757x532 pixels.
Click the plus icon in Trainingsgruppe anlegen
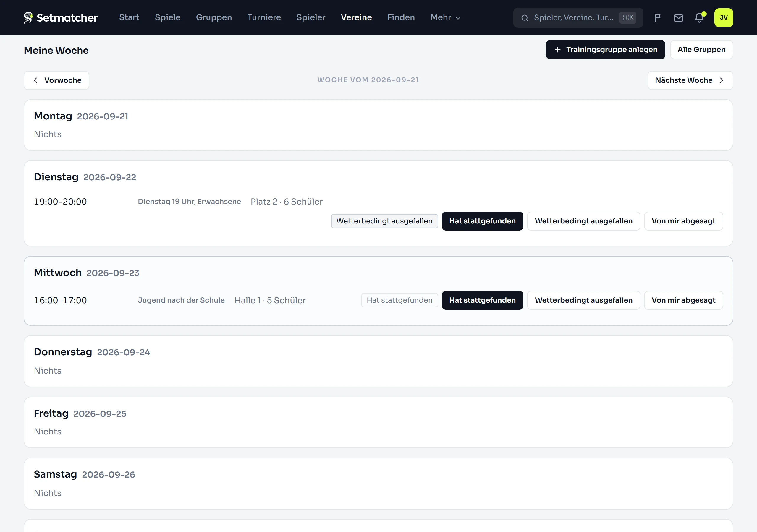tap(557, 50)
